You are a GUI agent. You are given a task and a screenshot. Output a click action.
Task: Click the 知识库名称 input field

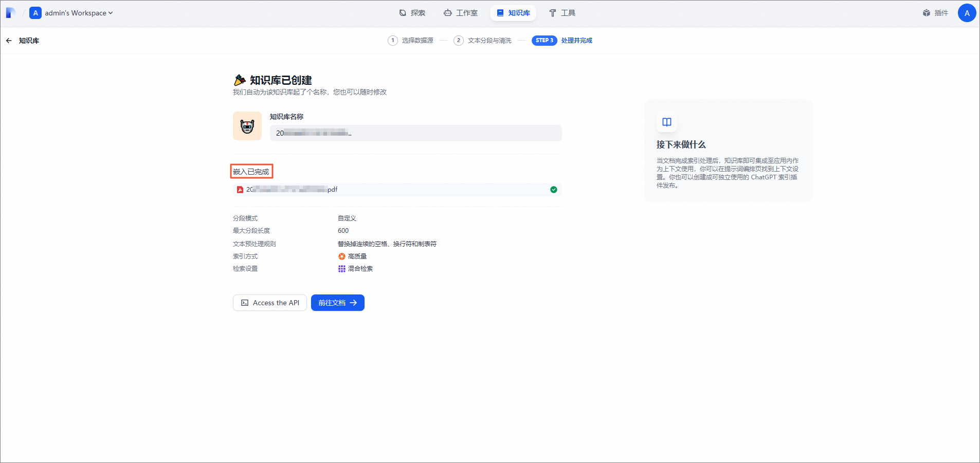click(x=415, y=133)
